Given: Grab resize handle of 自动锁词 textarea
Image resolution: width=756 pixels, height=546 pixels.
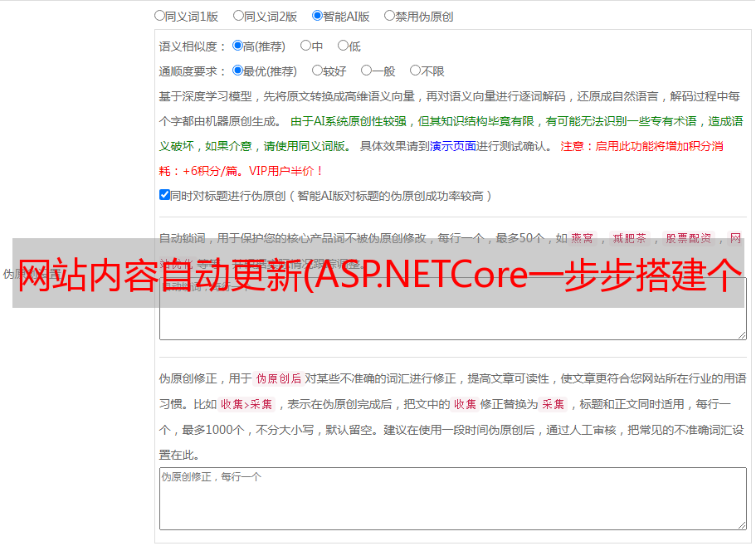Looking at the screenshot, I should (x=742, y=335).
